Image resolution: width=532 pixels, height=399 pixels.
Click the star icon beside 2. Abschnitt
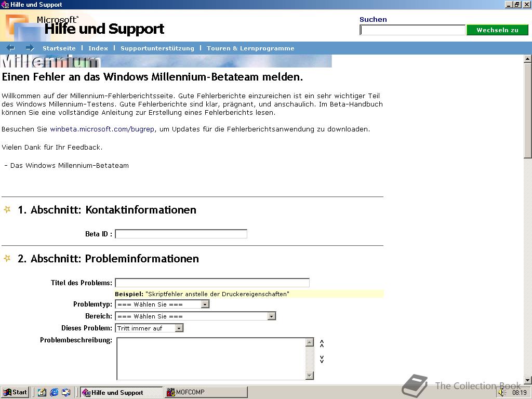(7, 258)
